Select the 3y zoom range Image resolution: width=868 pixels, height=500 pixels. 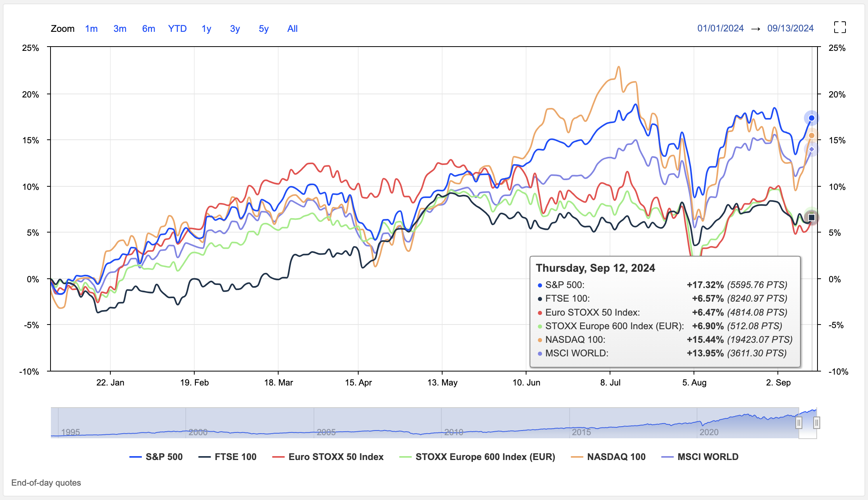point(235,29)
